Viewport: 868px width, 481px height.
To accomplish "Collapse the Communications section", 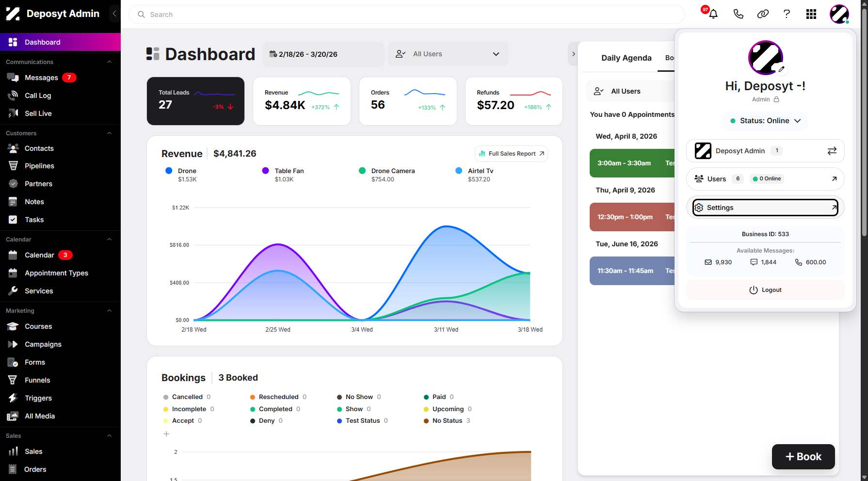I will coord(109,62).
